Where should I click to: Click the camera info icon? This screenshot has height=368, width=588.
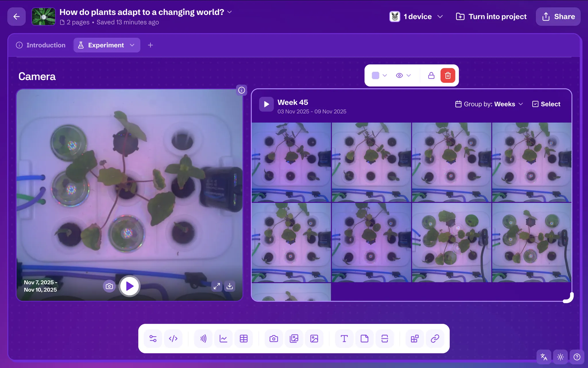tap(241, 90)
